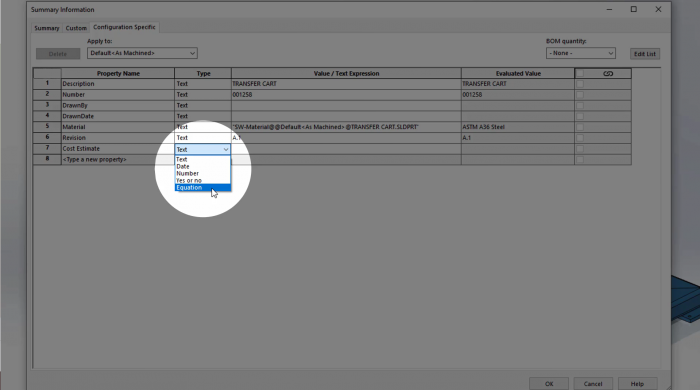Image resolution: width=700 pixels, height=390 pixels.
Task: Select row header number 1
Action: 47,83
